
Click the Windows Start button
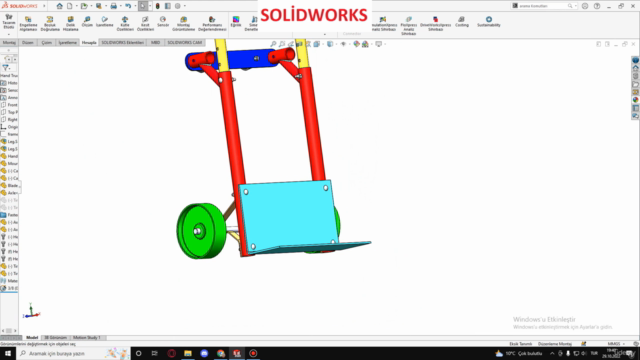[x=8, y=353]
